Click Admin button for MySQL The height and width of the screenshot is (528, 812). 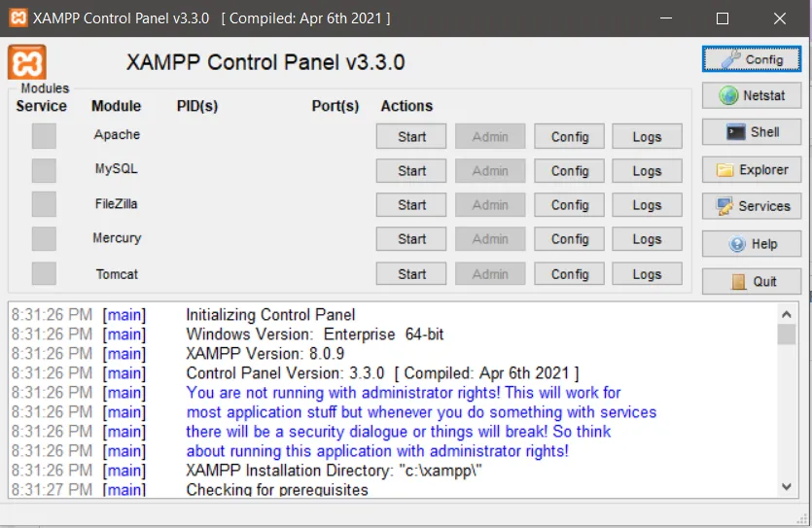(490, 171)
